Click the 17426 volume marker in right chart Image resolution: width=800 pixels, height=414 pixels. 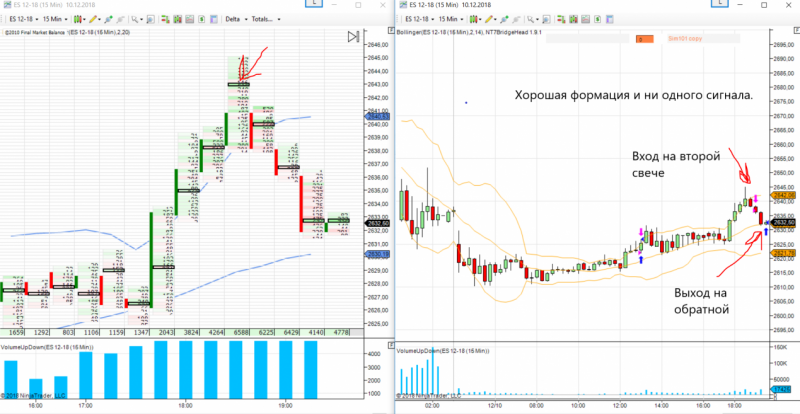779,389
